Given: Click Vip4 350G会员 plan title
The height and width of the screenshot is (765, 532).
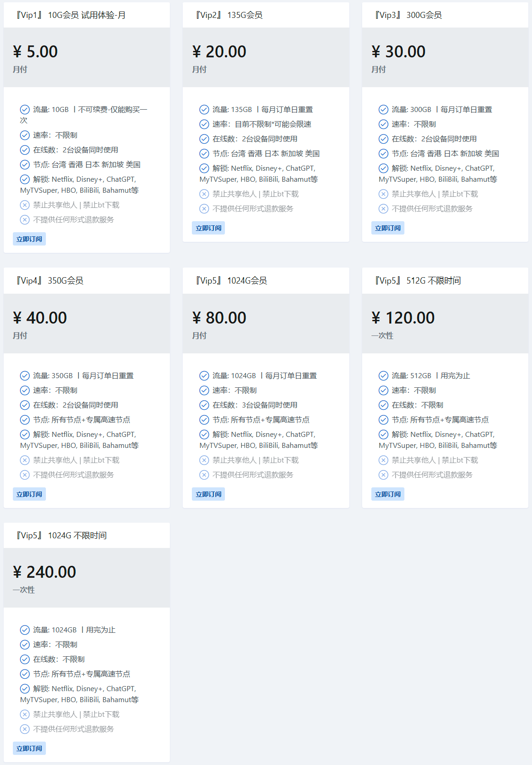Looking at the screenshot, I should [x=50, y=280].
